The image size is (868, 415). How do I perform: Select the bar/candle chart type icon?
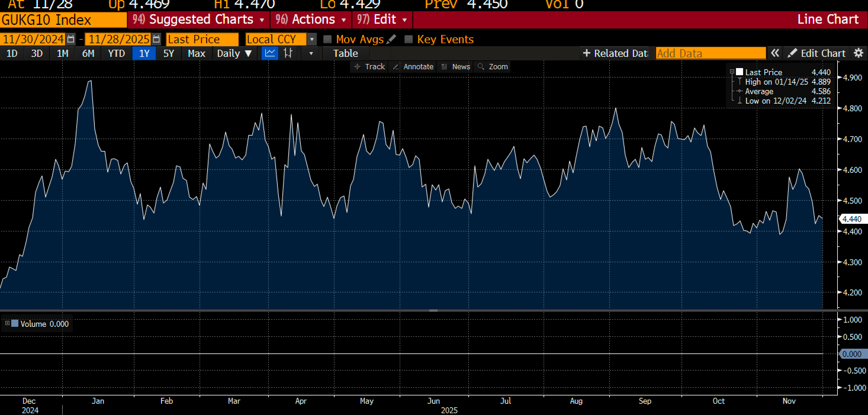pyautogui.click(x=288, y=53)
